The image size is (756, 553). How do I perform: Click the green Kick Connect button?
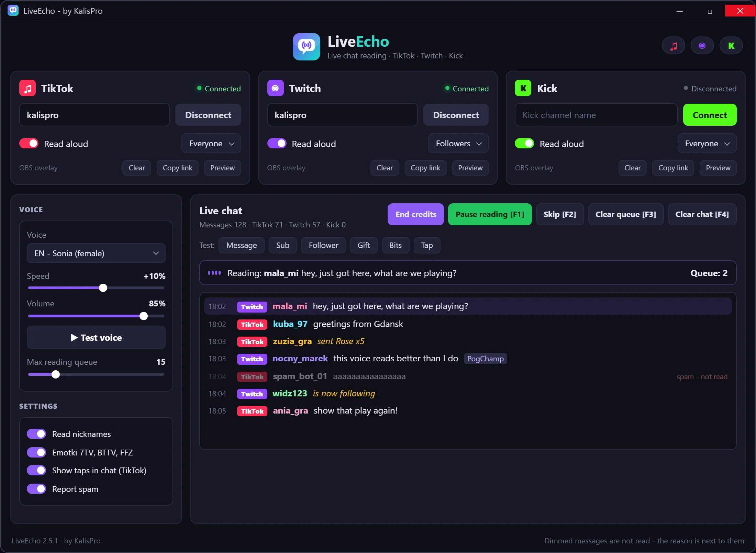710,115
